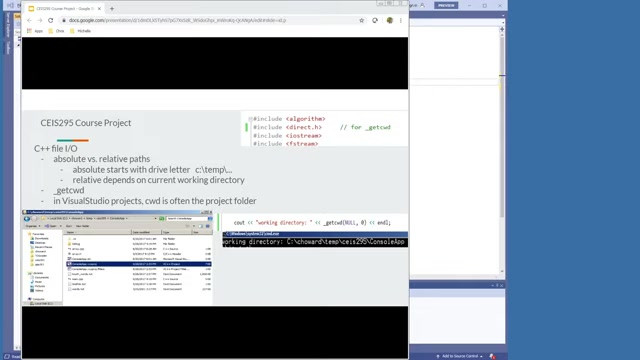Select the CEIS295 Course Project tab
The height and width of the screenshot is (360, 640).
64,9
